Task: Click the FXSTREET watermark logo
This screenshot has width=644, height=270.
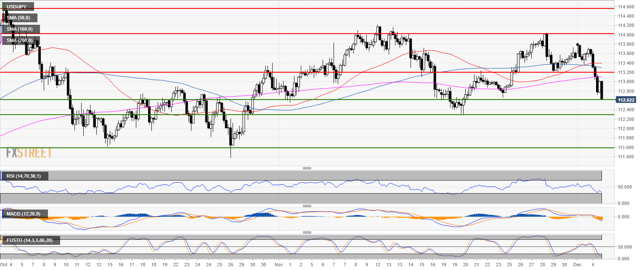Action: [29, 152]
